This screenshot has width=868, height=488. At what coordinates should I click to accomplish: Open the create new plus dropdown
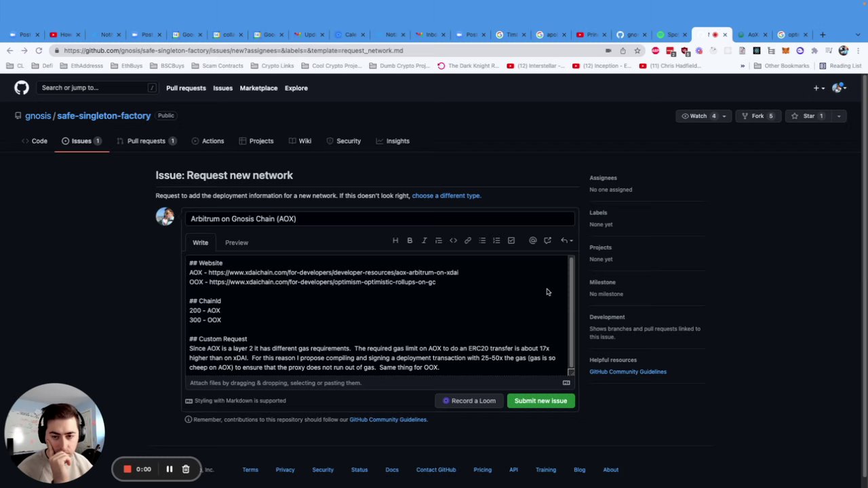click(819, 88)
